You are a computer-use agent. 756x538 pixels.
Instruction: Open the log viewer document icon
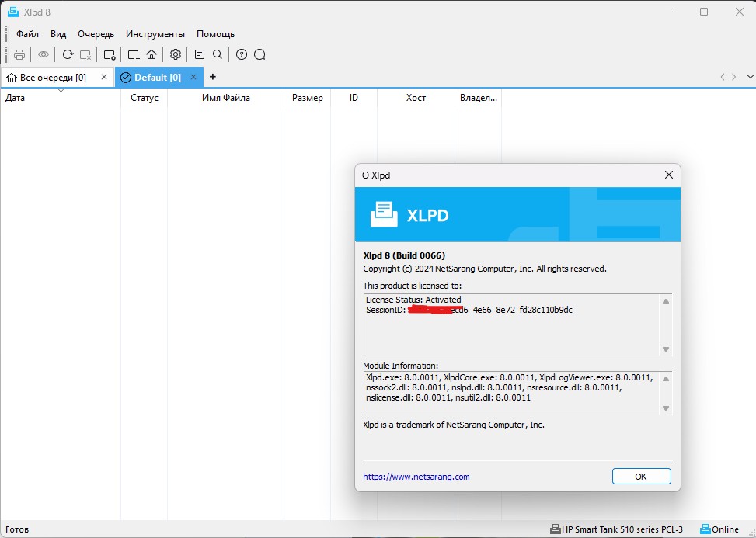[x=200, y=55]
